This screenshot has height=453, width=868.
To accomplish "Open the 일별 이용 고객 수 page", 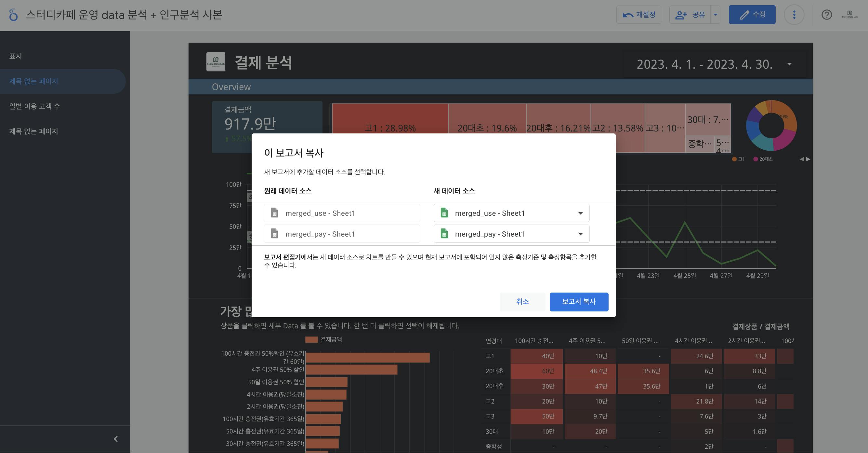I will (35, 106).
